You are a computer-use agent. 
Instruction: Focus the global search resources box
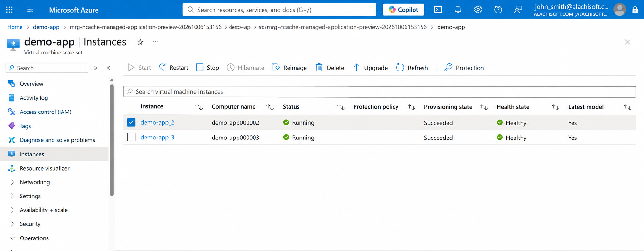(279, 10)
